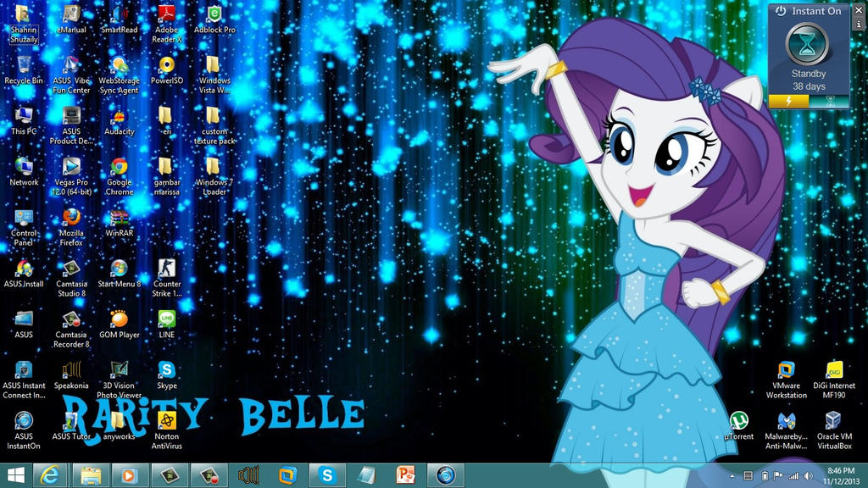This screenshot has width=868, height=488.
Task: Open network list from the tray
Action: click(793, 474)
